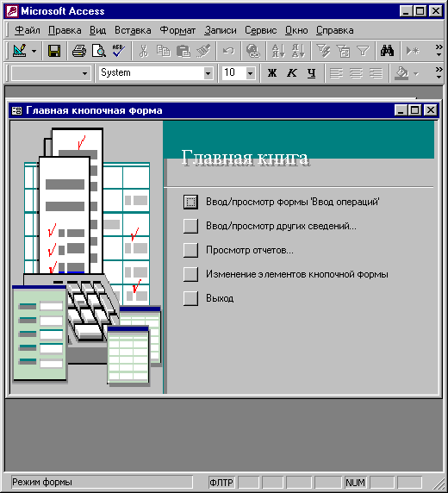Open the Сервис menu
This screenshot has width=448, height=493.
pyautogui.click(x=261, y=30)
